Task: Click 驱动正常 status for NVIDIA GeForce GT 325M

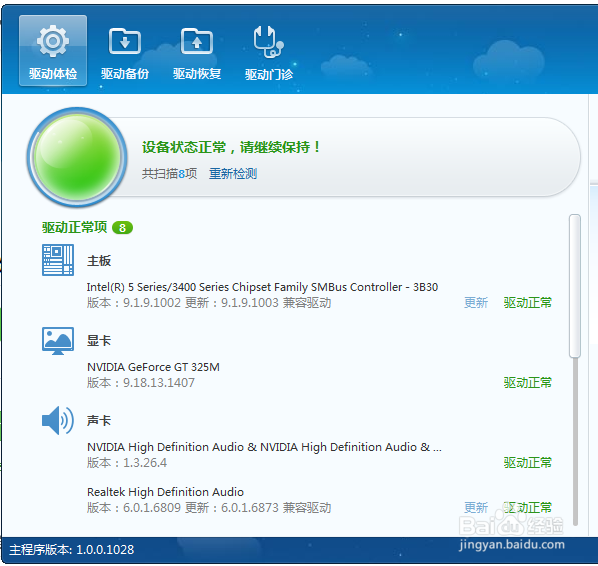Action: pos(528,383)
